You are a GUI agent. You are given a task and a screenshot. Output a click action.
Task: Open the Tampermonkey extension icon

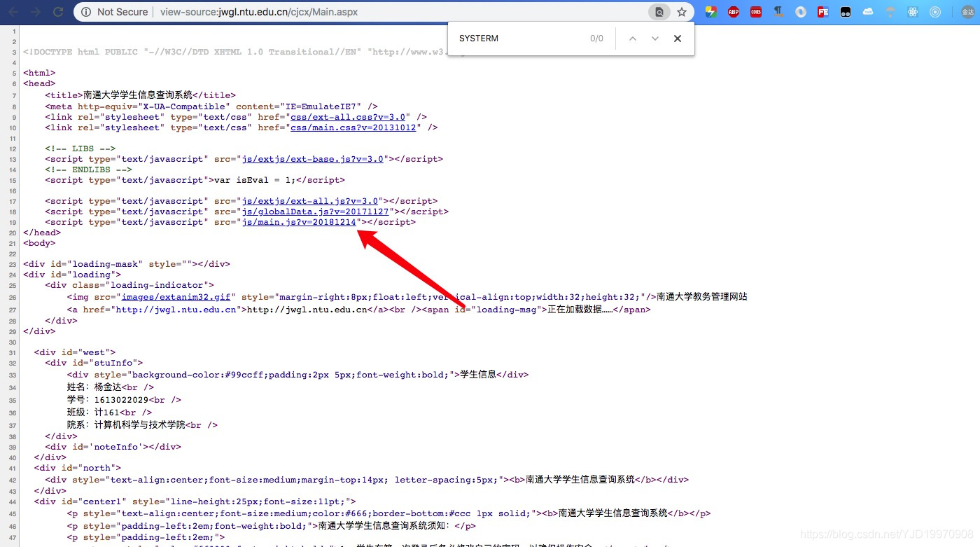tap(846, 12)
